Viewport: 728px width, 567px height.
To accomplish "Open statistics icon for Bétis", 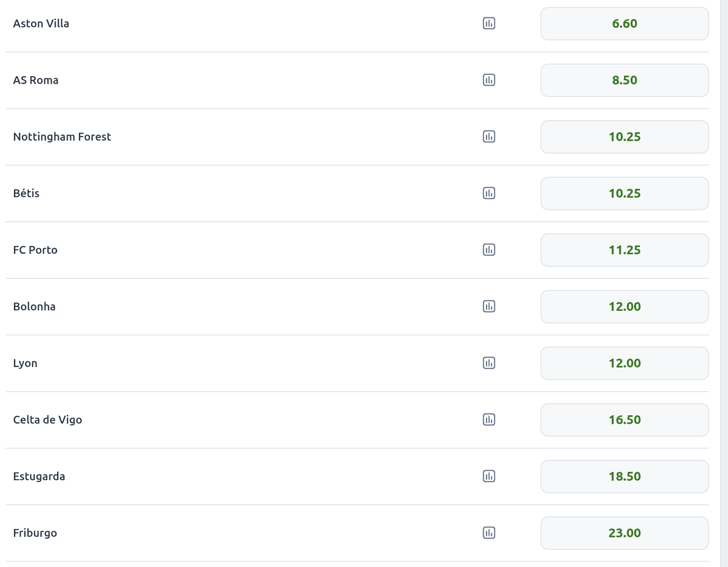I will coord(489,193).
